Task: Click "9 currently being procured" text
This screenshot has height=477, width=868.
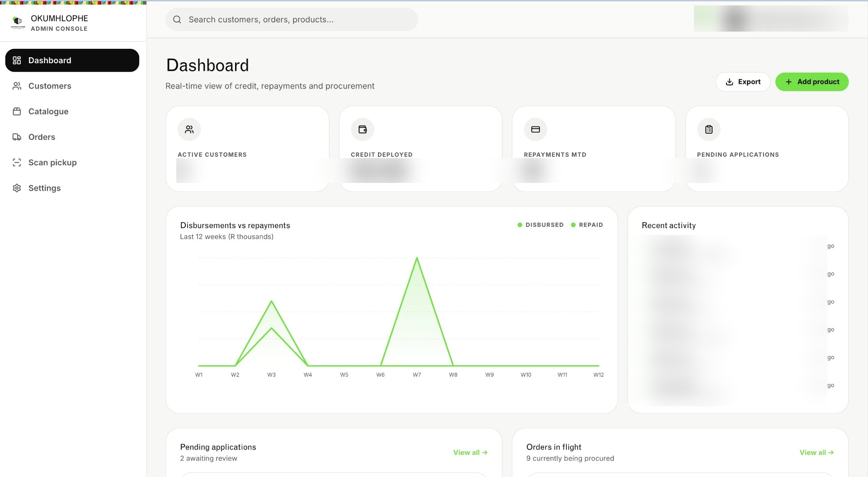Action: point(570,458)
